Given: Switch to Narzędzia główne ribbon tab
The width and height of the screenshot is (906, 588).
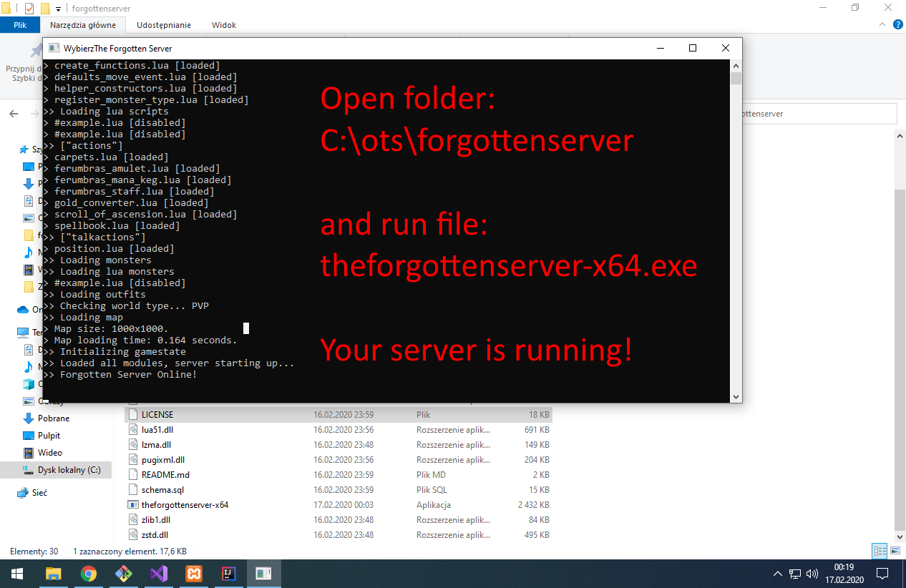Looking at the screenshot, I should point(83,25).
